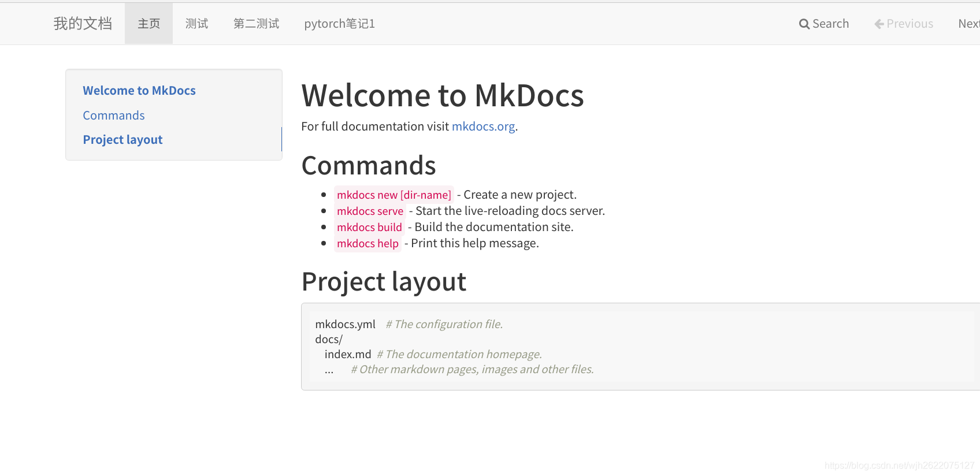Click '# The configuration file.' comment
Viewport: 980px width, 476px height.
coord(444,325)
